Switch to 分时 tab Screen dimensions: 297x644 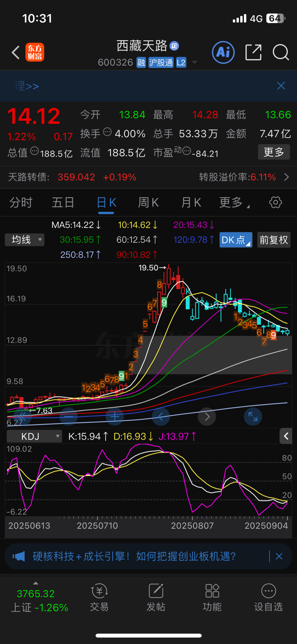pos(21,203)
